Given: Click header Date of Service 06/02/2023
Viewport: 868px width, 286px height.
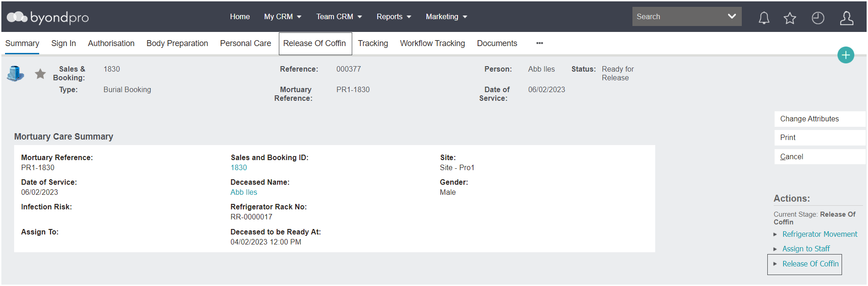Looking at the screenshot, I should click(546, 89).
